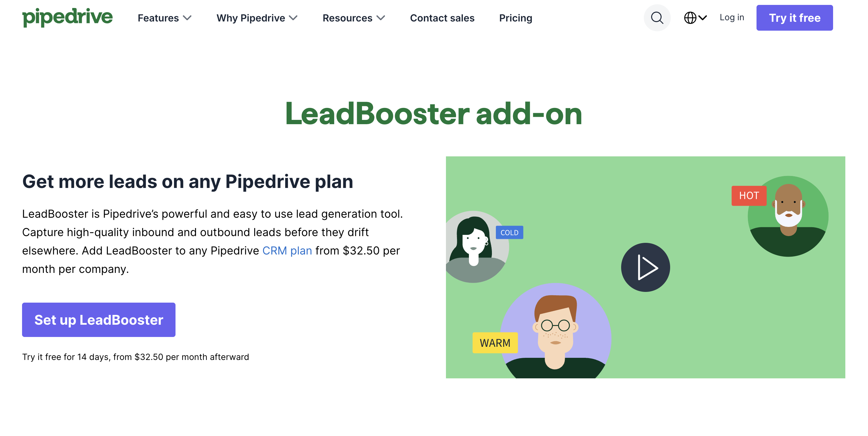Go to Contact sales
This screenshot has height=436, width=868.
442,18
